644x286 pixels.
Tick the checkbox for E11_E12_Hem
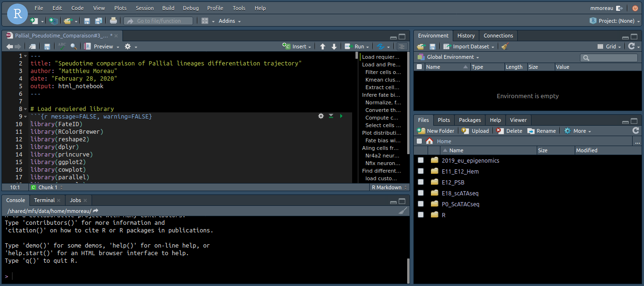click(x=420, y=171)
